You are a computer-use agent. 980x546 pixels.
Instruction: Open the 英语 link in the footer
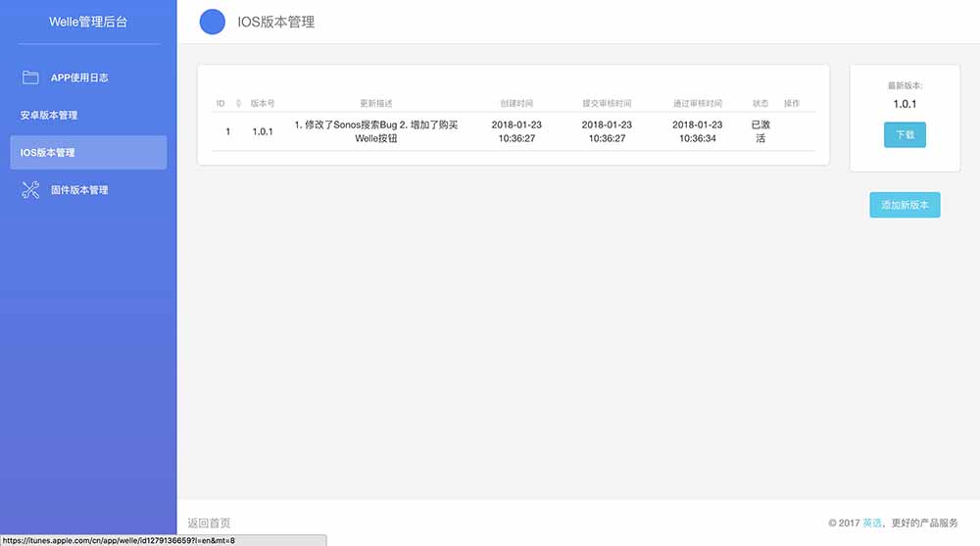871,523
